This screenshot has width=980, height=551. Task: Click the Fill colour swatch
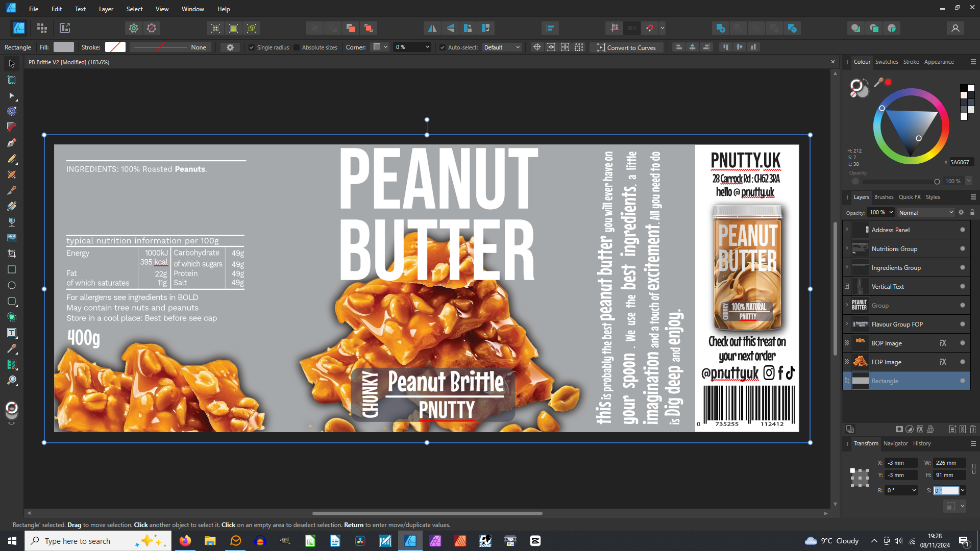pos(64,47)
